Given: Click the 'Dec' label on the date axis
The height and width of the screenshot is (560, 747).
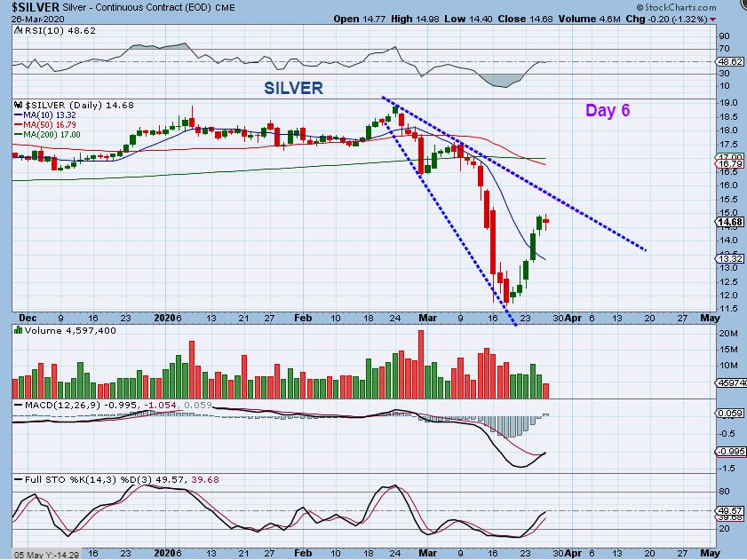Looking at the screenshot, I should pyautogui.click(x=28, y=318).
